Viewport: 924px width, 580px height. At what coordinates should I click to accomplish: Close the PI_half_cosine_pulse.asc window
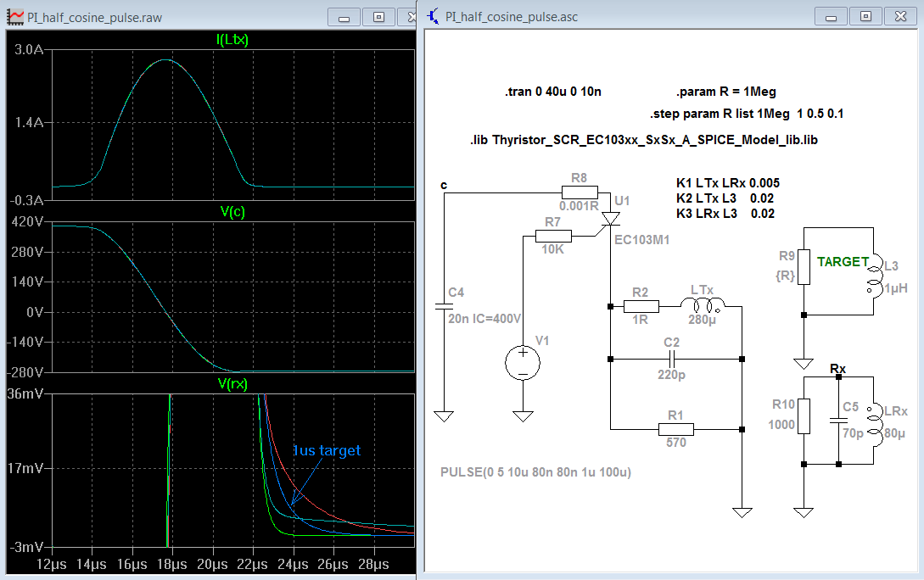coord(900,16)
